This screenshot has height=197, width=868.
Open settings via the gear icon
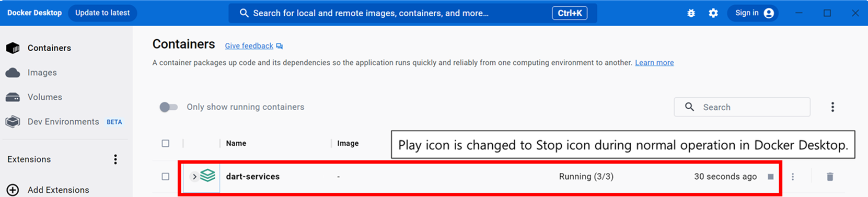(713, 13)
